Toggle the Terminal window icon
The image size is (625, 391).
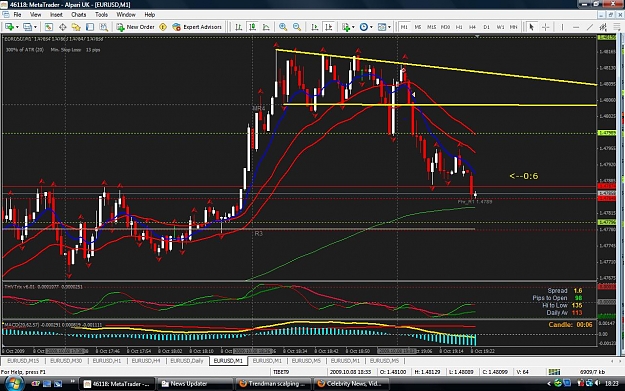(x=90, y=27)
